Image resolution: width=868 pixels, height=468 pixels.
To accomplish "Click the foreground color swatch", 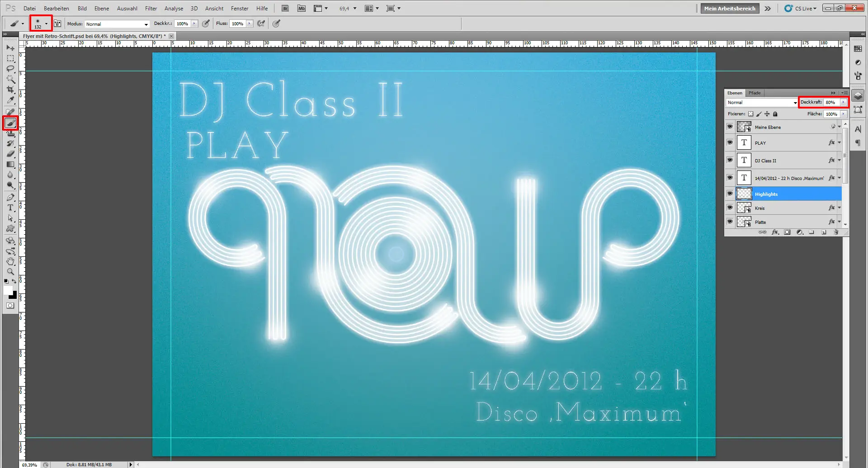I will pos(8,290).
